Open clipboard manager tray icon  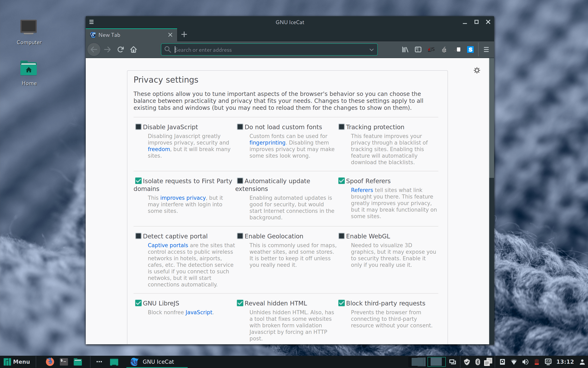[488, 362]
